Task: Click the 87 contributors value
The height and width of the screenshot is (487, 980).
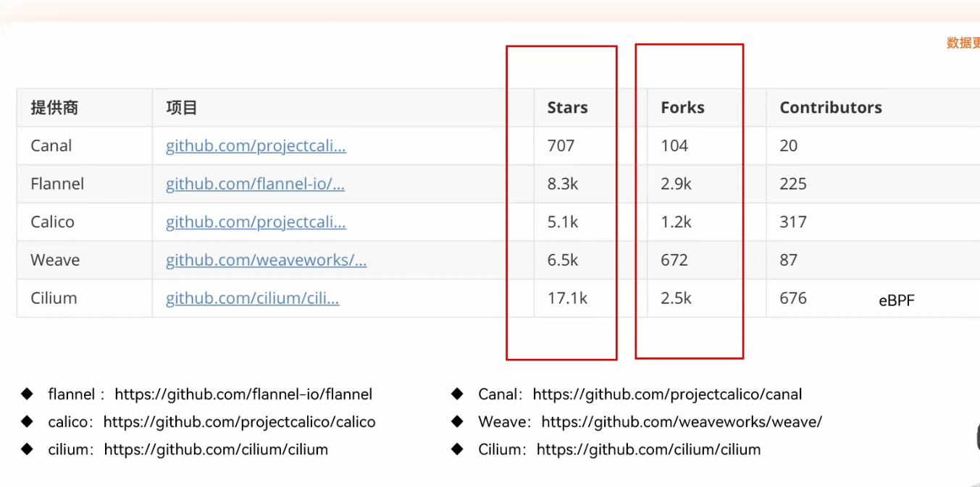Action: pyautogui.click(x=789, y=261)
